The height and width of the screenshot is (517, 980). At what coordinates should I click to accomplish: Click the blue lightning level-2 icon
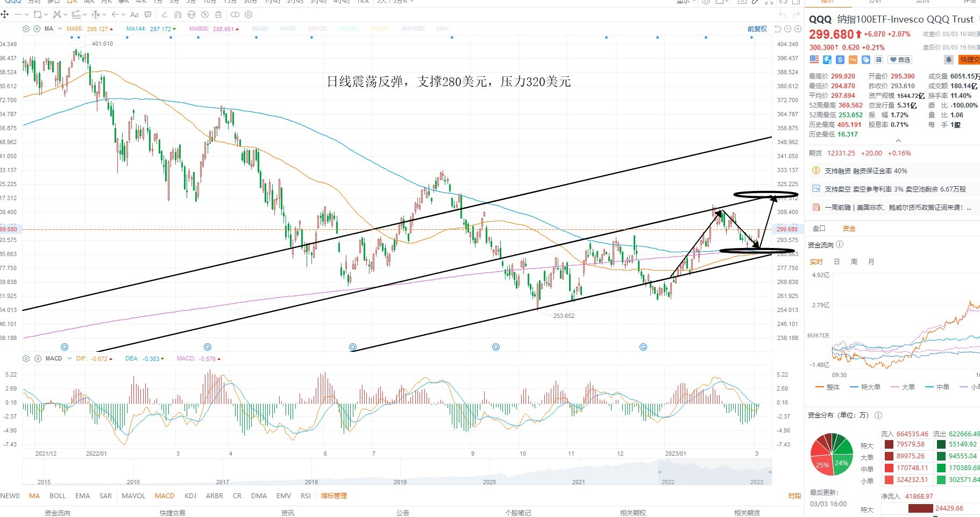pyautogui.click(x=827, y=60)
